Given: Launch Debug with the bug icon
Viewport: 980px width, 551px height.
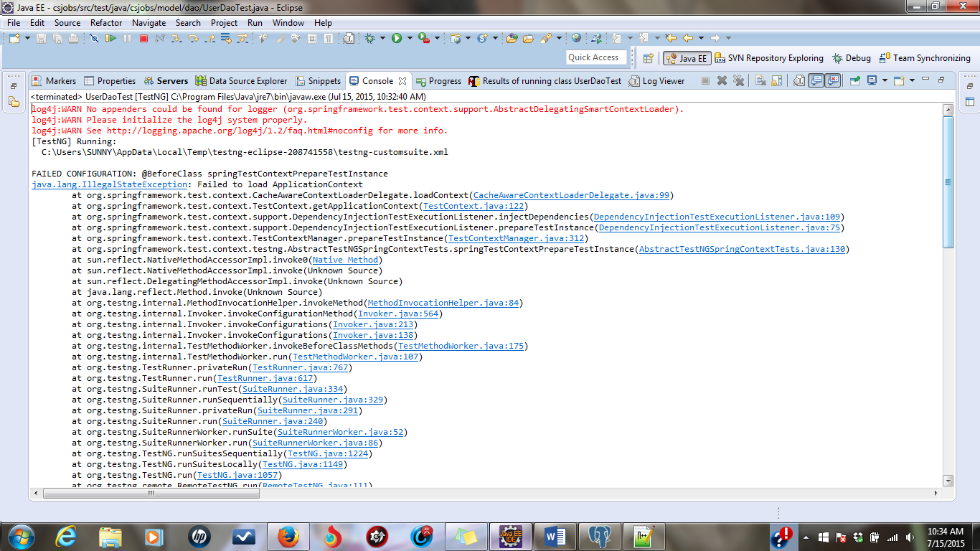Looking at the screenshot, I should [x=370, y=38].
